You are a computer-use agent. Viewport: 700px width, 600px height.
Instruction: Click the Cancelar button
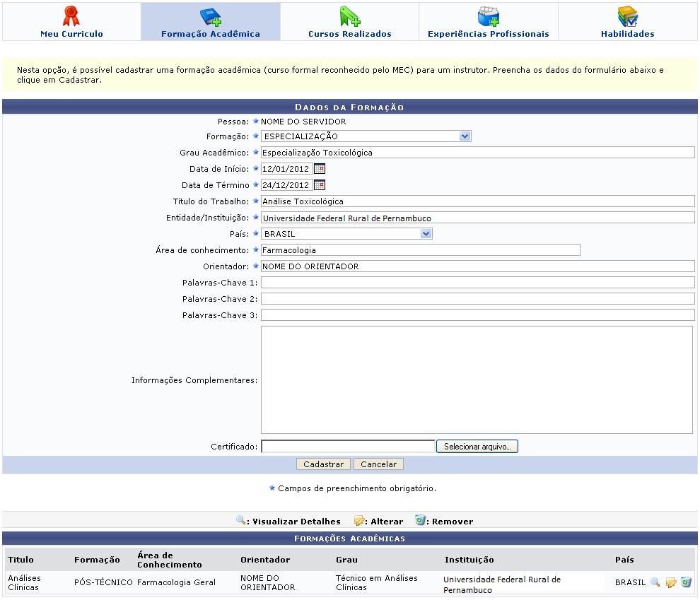pos(378,464)
